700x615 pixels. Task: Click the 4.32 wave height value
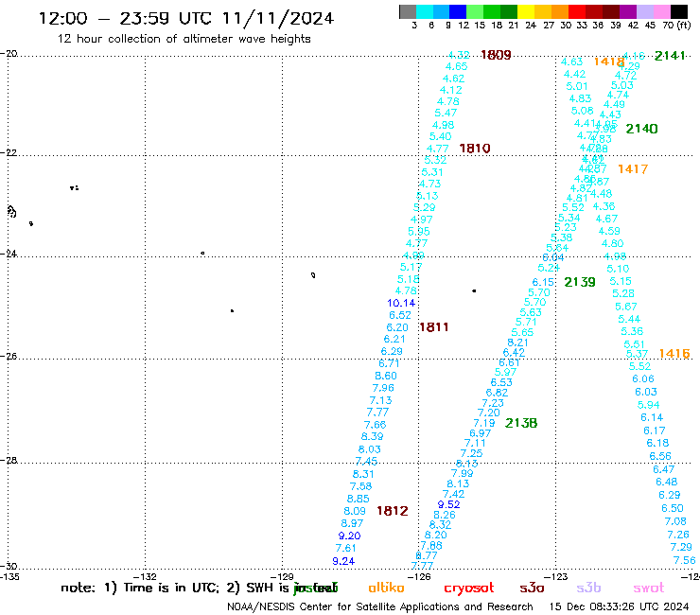459,55
